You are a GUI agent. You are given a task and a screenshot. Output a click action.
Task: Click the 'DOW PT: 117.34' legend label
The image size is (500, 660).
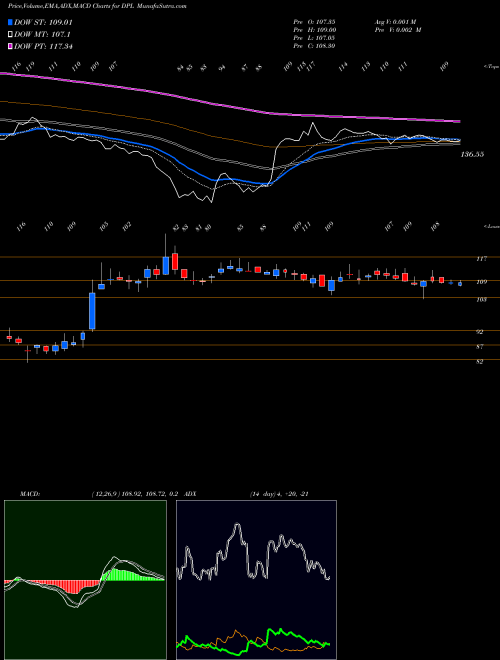pyautogui.click(x=43, y=46)
